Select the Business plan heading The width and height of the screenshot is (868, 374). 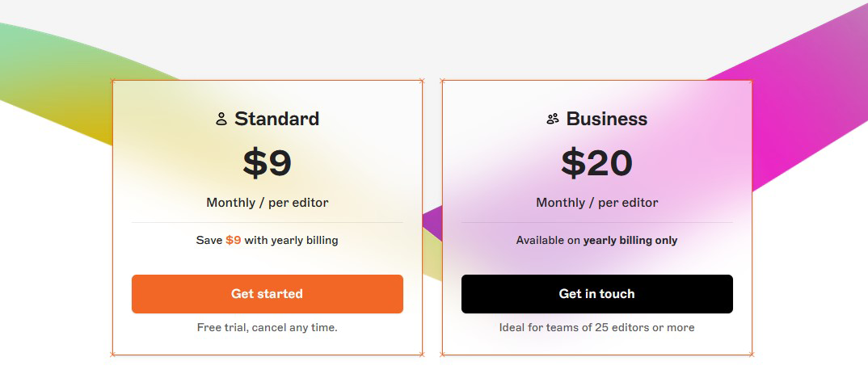pyautogui.click(x=607, y=119)
